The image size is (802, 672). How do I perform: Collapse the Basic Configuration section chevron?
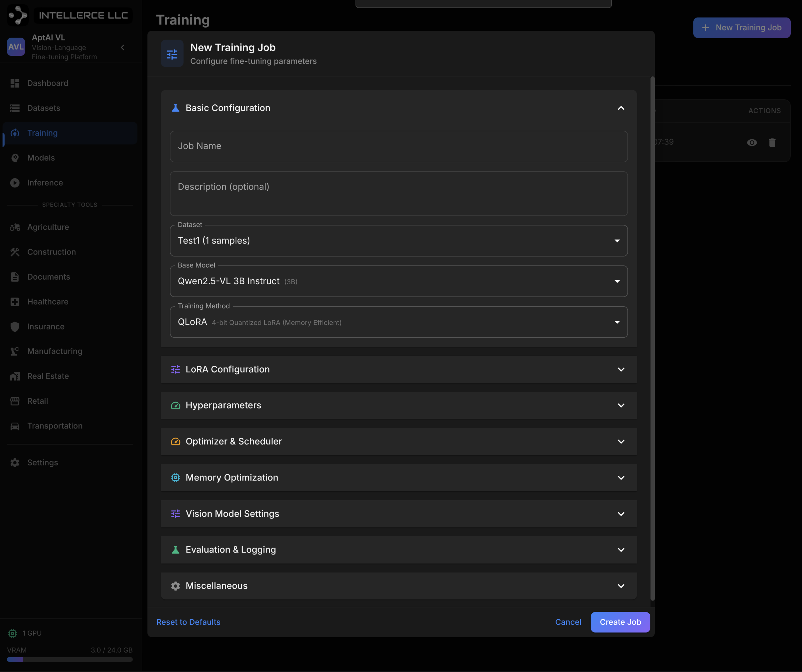(621, 108)
